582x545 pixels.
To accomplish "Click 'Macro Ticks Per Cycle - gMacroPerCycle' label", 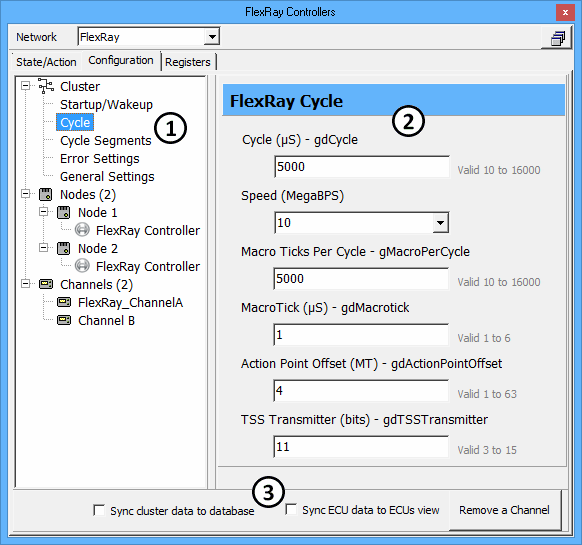I will 356,252.
